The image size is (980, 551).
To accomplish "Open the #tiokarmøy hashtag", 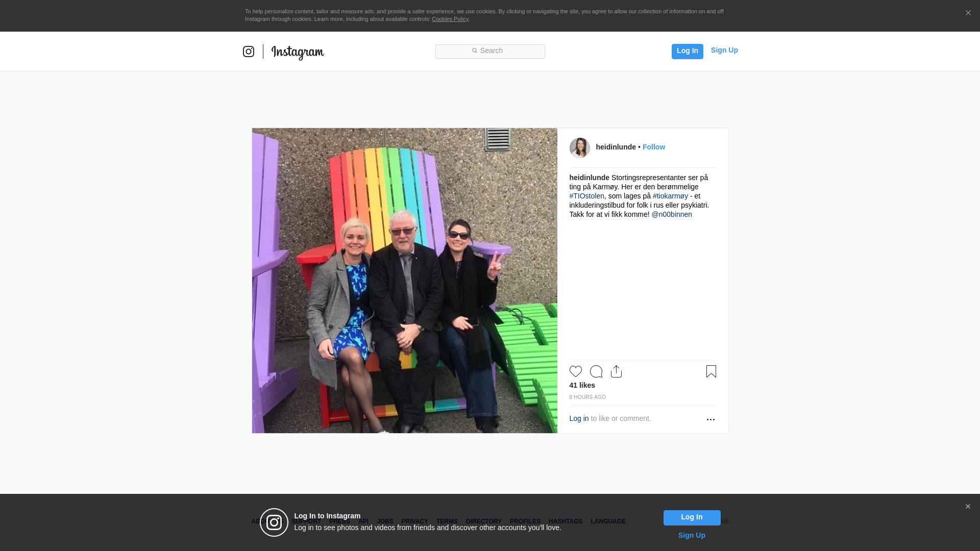I will 670,196.
